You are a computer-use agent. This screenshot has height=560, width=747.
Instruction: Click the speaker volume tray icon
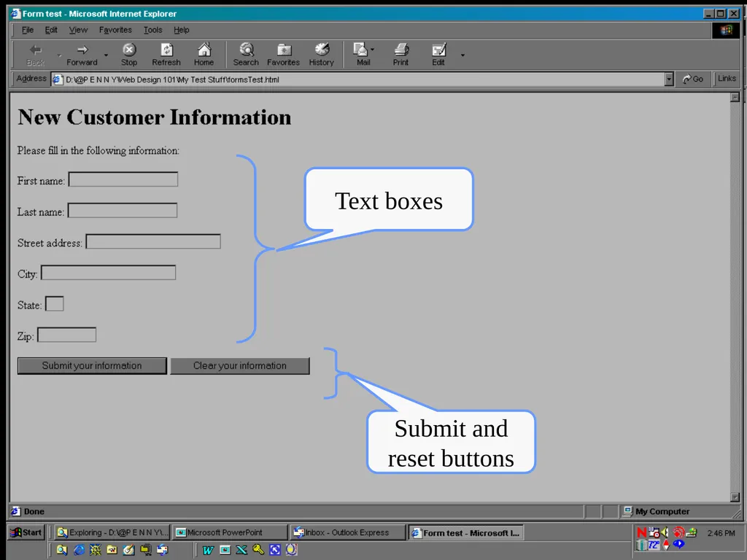pyautogui.click(x=665, y=532)
